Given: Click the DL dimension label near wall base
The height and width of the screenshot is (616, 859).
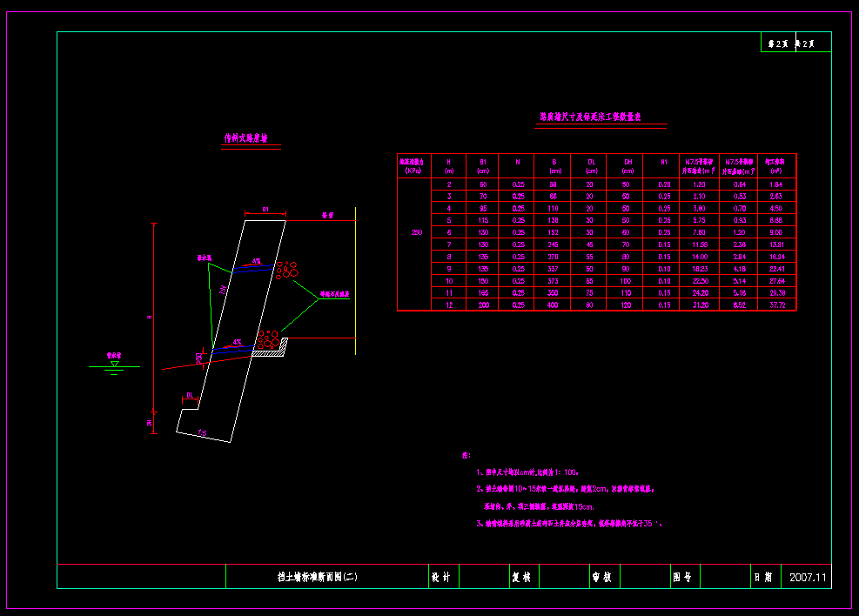Looking at the screenshot, I should coord(189,395).
